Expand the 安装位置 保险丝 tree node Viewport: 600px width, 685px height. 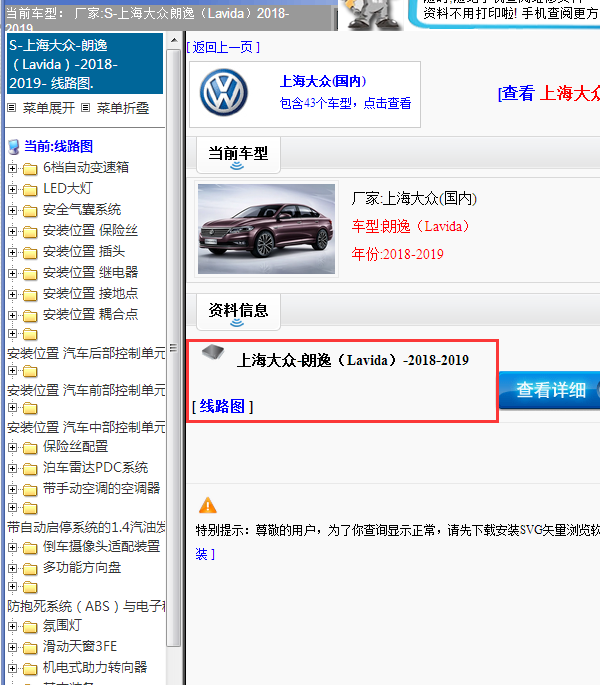coord(13,231)
